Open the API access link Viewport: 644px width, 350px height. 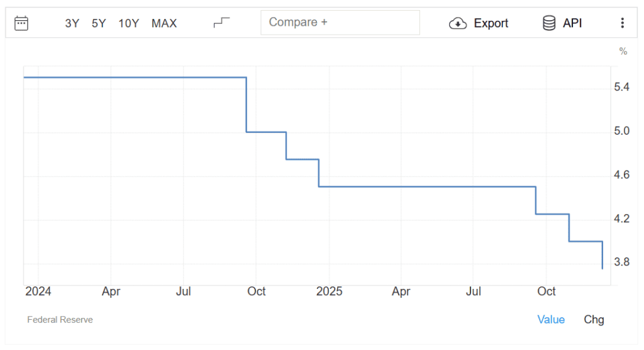pos(572,23)
